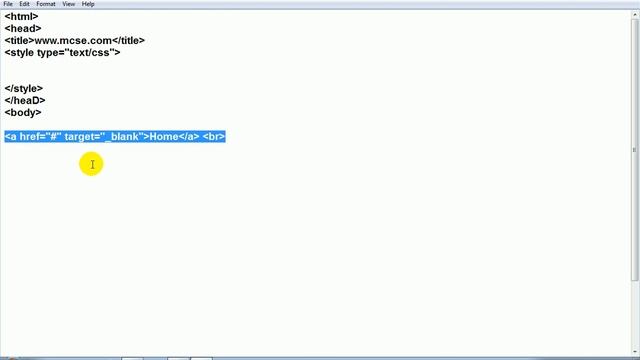Screen dimensions: 640x360
Task: Click the </heaD> closing tag line
Action: click(x=25, y=100)
